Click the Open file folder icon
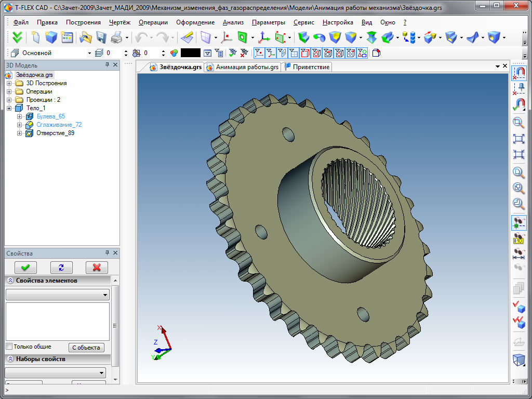 [x=85, y=37]
